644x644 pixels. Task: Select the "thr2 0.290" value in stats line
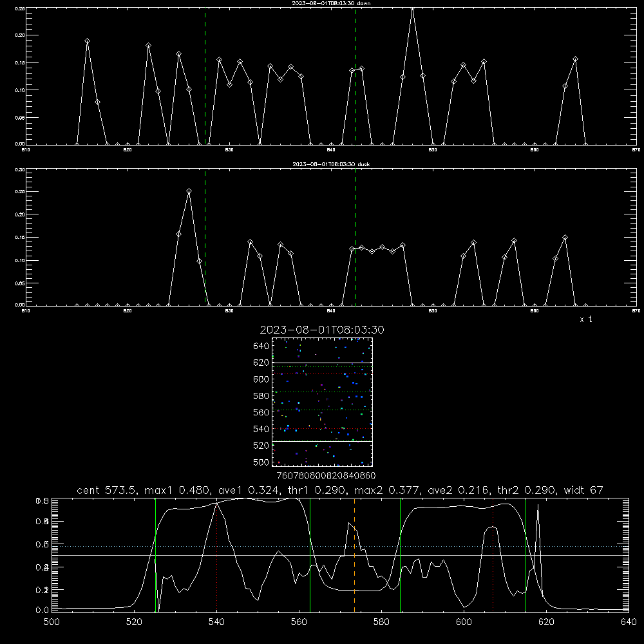pos(527,490)
